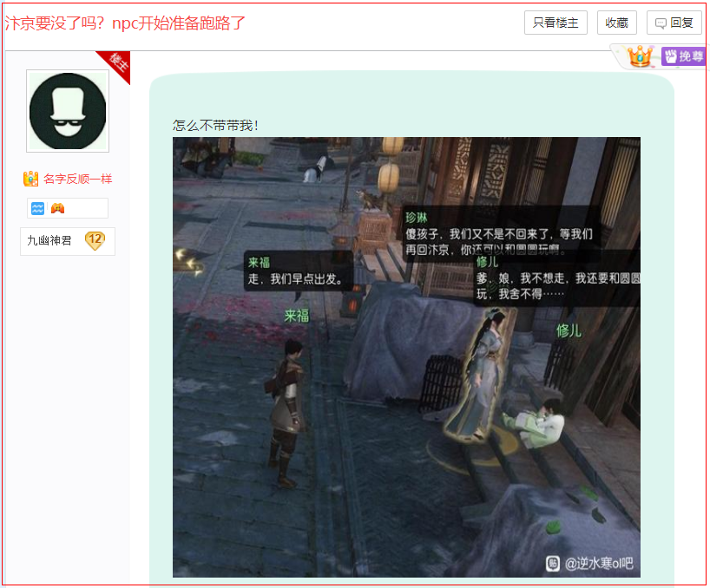Image resolution: width=710 pixels, height=588 pixels.
Task: Click the blue Aquarius wave icon
Action: click(38, 208)
